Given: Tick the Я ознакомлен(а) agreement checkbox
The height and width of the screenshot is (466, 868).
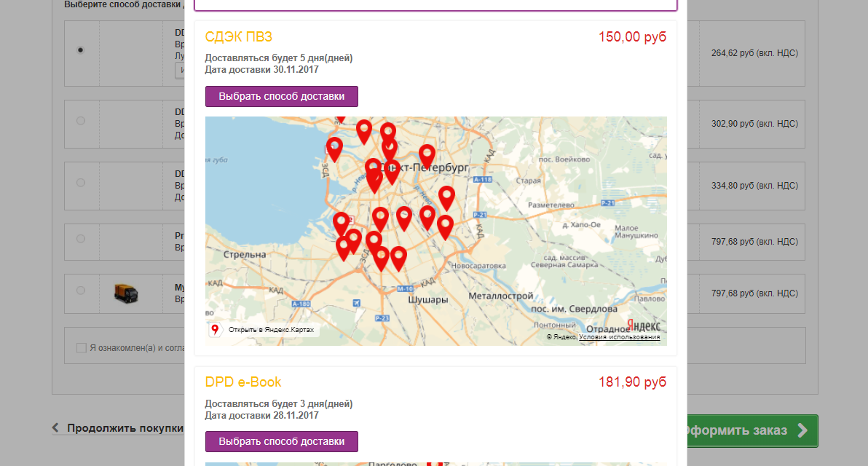Looking at the screenshot, I should 82,347.
